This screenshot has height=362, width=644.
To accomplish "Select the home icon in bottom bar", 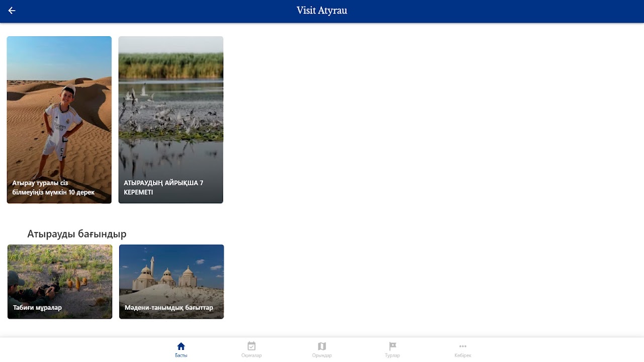I will pos(181,346).
